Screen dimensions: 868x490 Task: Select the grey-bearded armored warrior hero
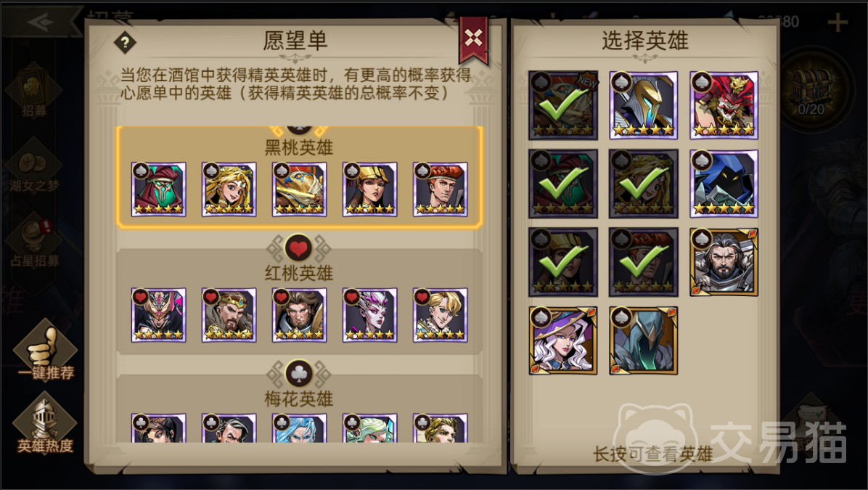(724, 263)
